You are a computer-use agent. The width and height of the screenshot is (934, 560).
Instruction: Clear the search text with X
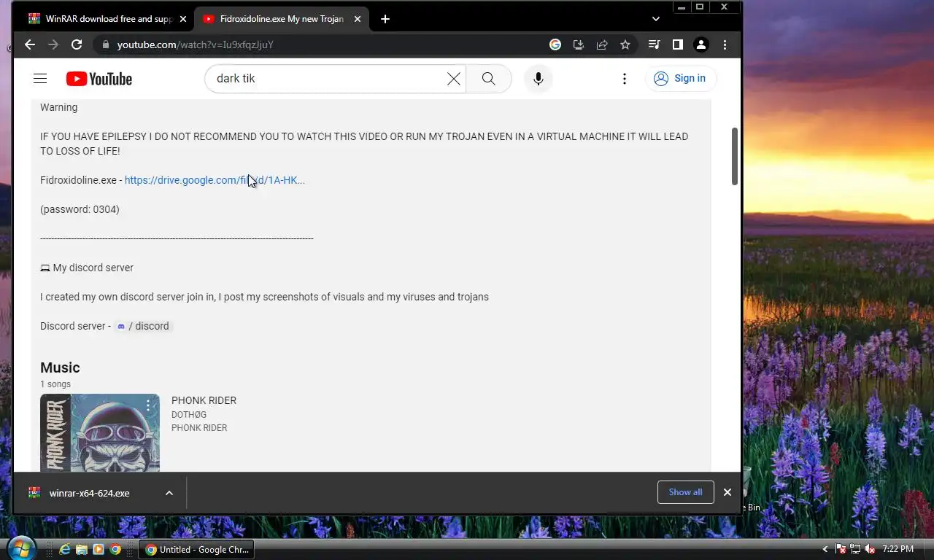tap(454, 79)
